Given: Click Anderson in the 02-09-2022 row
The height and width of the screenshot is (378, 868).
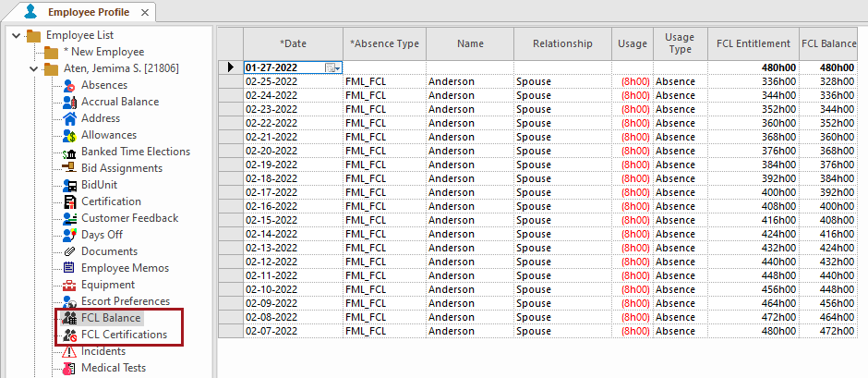Looking at the screenshot, I should [470, 303].
